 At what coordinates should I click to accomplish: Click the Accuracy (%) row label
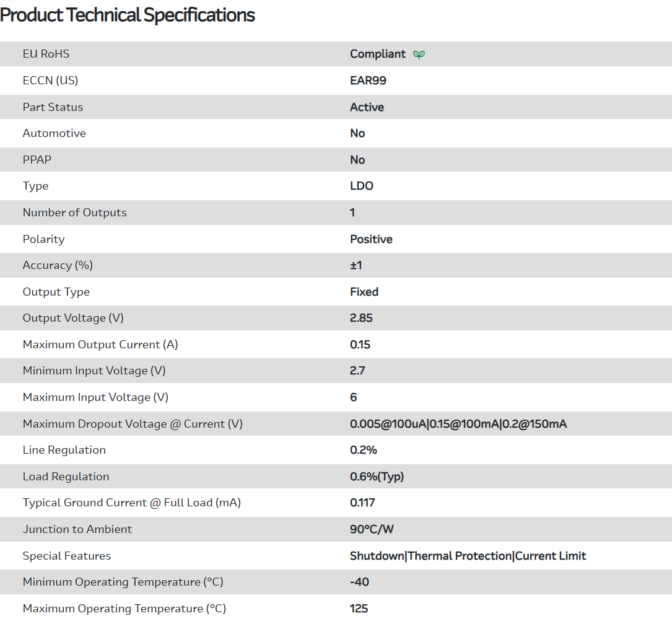click(58, 265)
